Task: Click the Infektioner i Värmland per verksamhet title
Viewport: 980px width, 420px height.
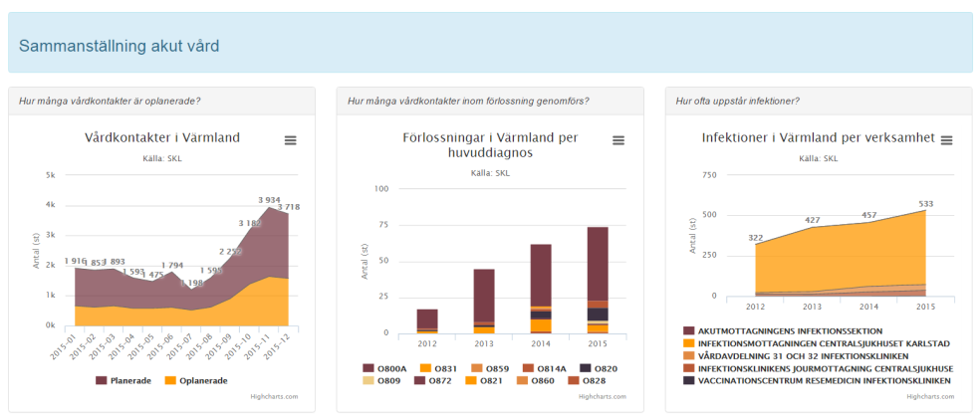Action: click(x=818, y=137)
